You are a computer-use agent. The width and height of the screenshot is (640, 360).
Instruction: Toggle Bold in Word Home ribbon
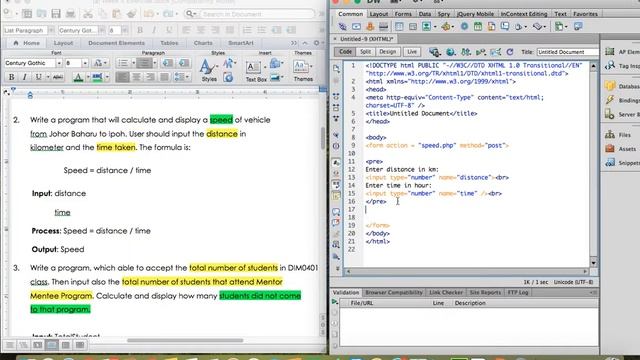tap(11, 77)
